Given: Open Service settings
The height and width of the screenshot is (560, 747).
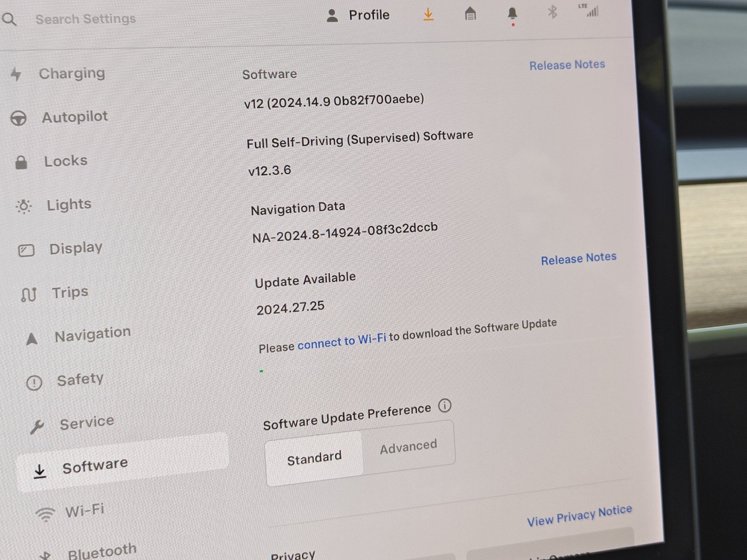Looking at the screenshot, I should pos(87,423).
